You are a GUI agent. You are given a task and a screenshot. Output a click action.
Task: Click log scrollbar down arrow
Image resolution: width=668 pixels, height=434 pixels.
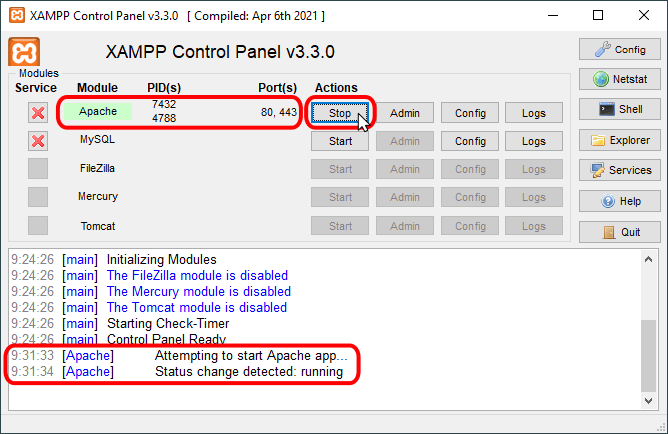(648, 401)
